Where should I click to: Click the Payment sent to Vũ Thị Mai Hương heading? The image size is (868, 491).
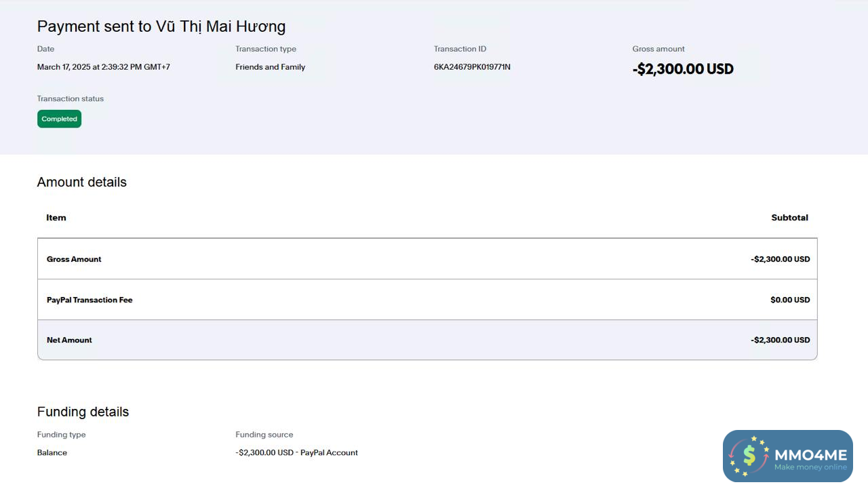[161, 26]
